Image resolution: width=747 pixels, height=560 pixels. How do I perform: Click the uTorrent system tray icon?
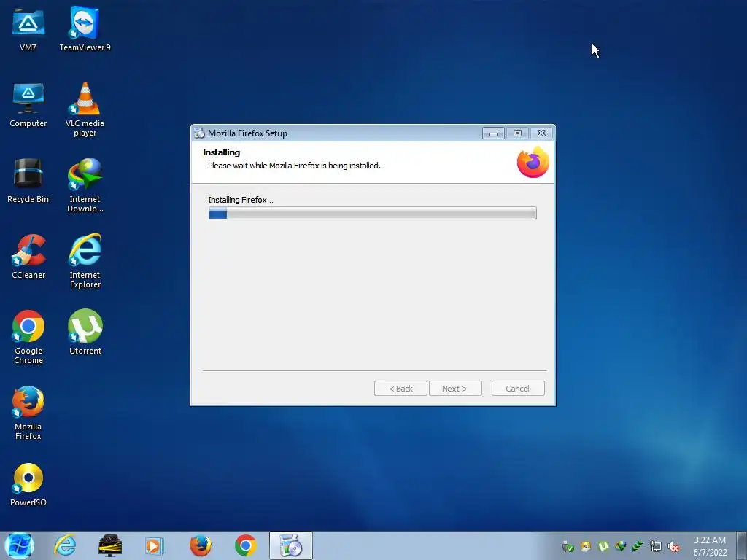pos(603,547)
